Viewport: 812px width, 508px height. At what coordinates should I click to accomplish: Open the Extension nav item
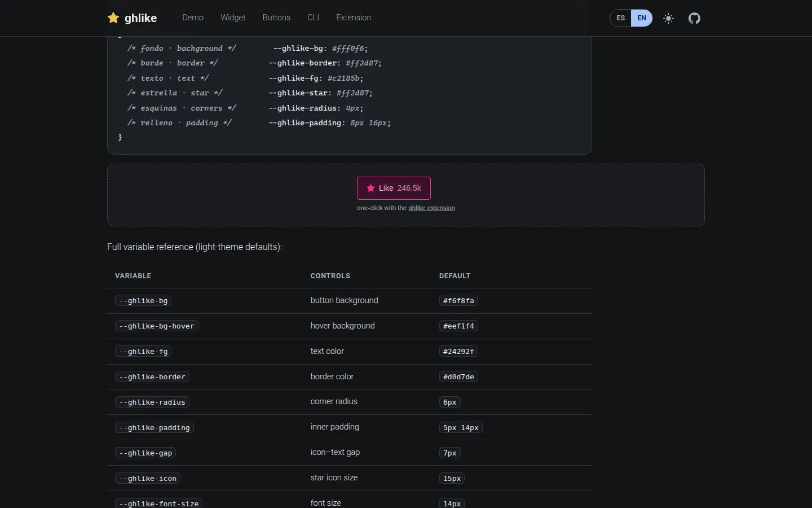[354, 17]
